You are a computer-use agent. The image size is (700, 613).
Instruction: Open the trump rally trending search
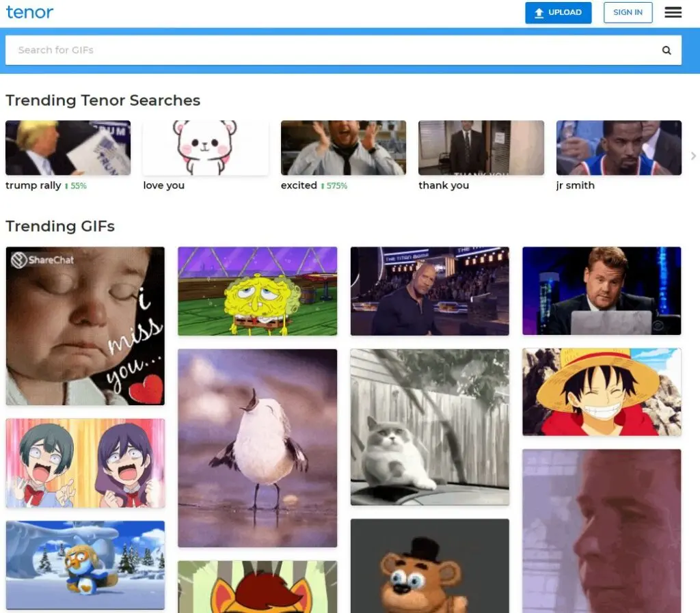[x=68, y=148]
